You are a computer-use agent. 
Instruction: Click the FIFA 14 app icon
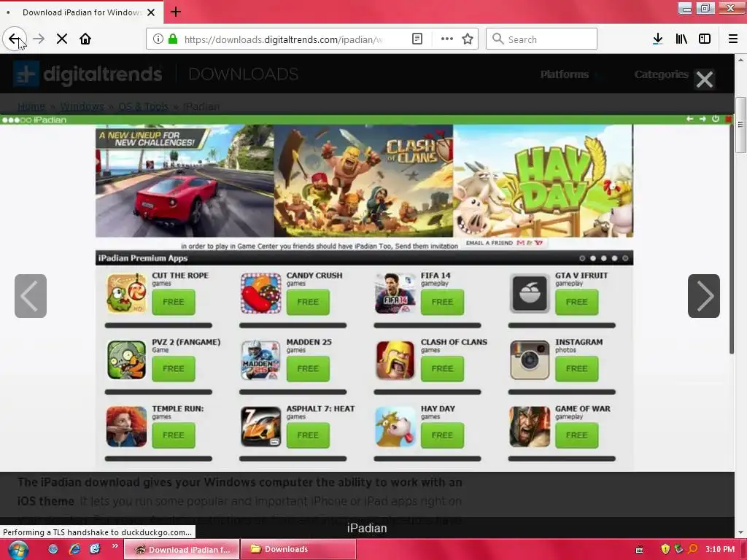(395, 293)
